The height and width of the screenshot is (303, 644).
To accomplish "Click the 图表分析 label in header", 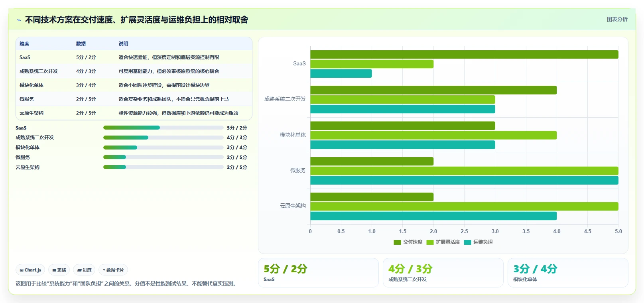I will 617,19.
